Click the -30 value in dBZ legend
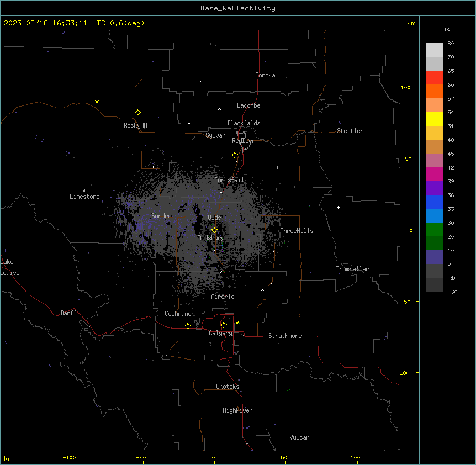Screen dimensions: 476x465 tap(452, 292)
